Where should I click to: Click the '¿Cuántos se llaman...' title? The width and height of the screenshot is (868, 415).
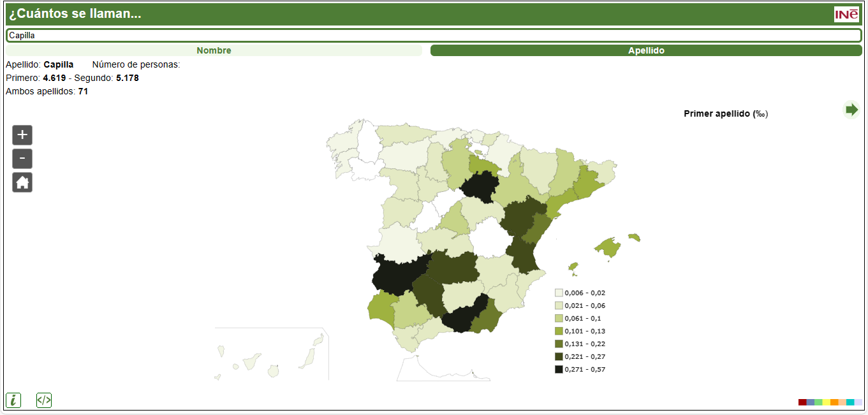tap(75, 14)
